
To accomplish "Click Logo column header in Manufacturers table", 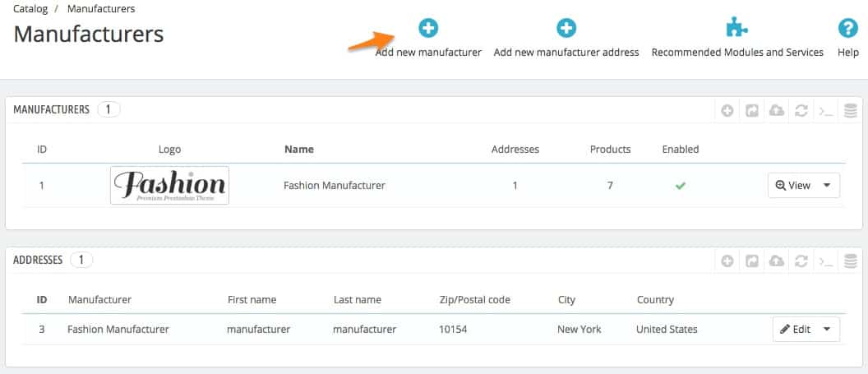I will 169,150.
